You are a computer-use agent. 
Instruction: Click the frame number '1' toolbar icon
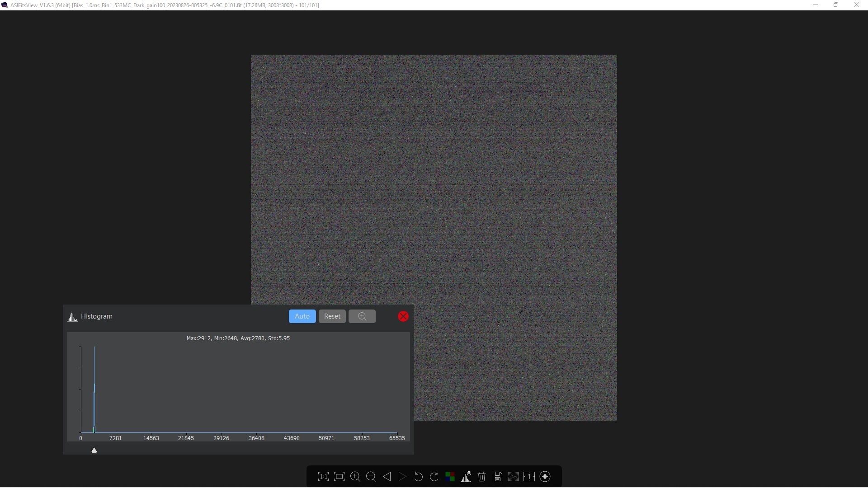pos(529,477)
